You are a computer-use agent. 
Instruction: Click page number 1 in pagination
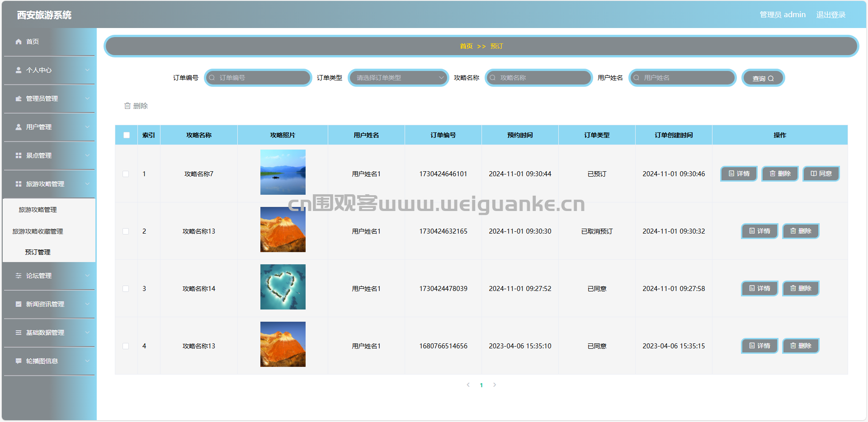pyautogui.click(x=481, y=385)
